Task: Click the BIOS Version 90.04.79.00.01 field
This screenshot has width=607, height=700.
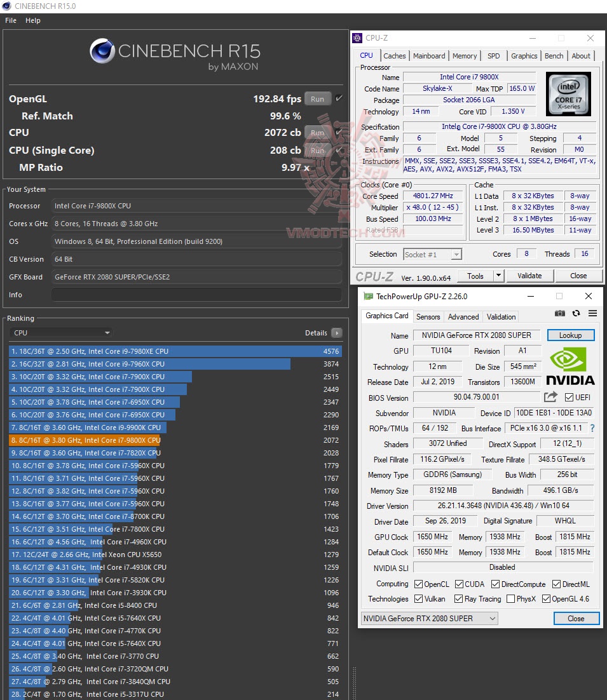Action: (x=477, y=397)
